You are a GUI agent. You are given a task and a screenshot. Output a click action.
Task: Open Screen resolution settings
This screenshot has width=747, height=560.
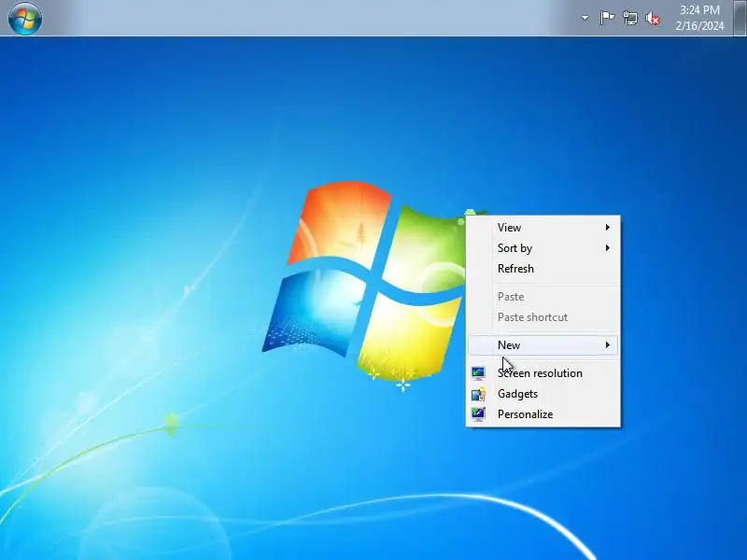pyautogui.click(x=543, y=373)
